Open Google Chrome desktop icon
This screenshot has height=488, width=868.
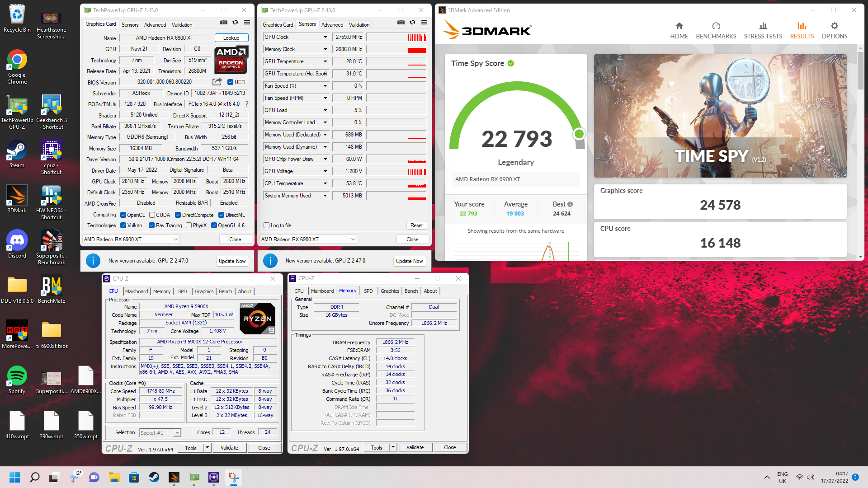point(17,67)
